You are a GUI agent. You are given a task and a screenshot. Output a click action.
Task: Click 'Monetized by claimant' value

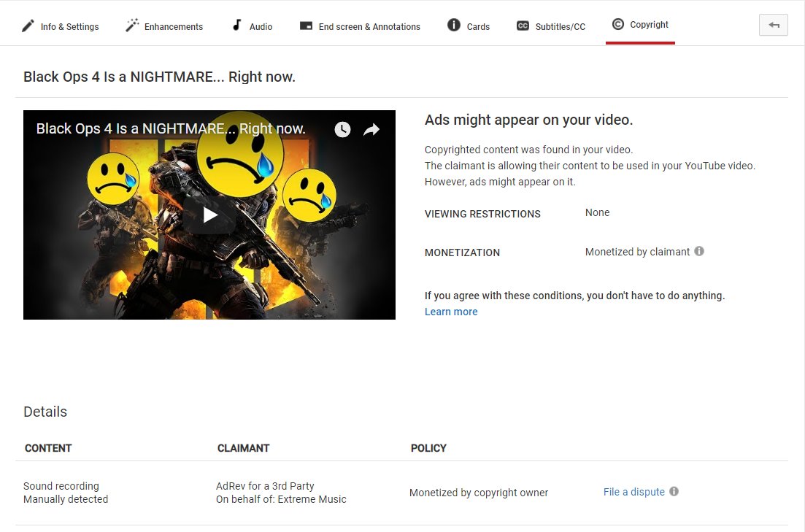point(637,252)
